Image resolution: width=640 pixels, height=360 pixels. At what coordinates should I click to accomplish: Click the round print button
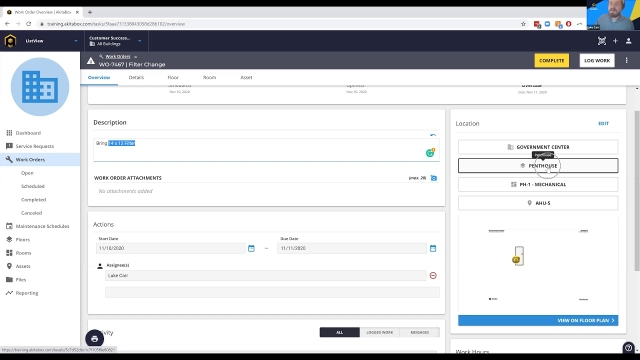(94, 339)
